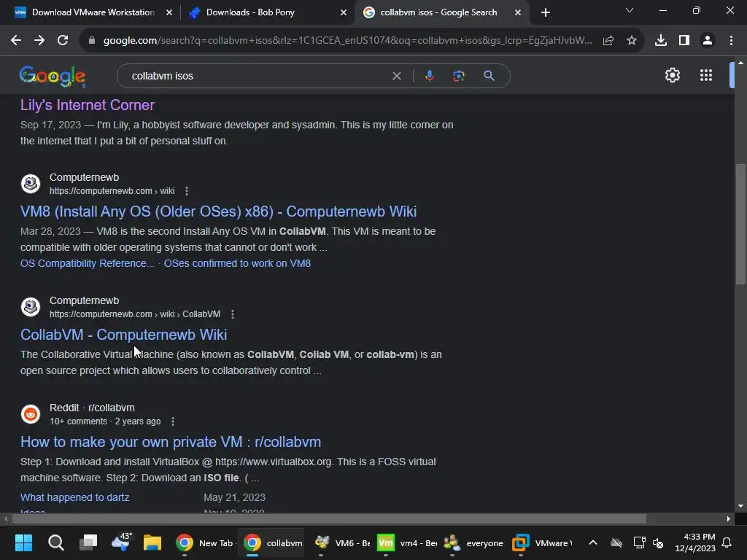The width and height of the screenshot is (747, 560).
Task: Click the share page icon in address bar
Action: [x=608, y=41]
